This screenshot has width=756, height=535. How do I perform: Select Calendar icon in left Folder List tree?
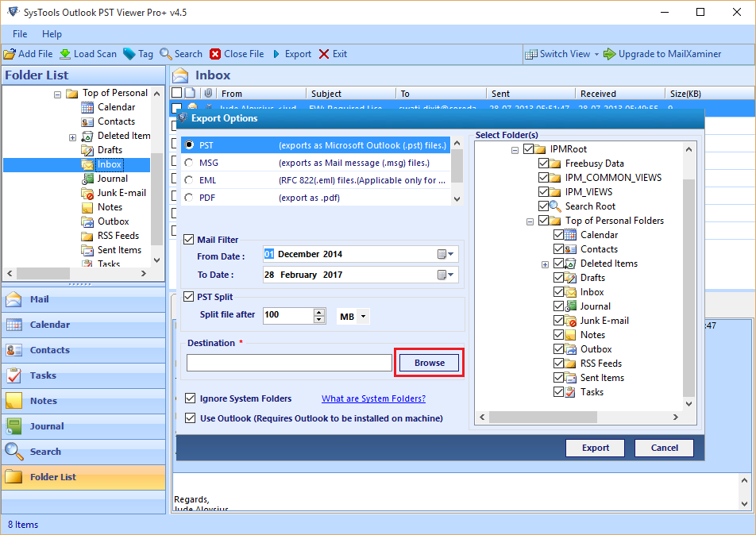click(x=87, y=107)
